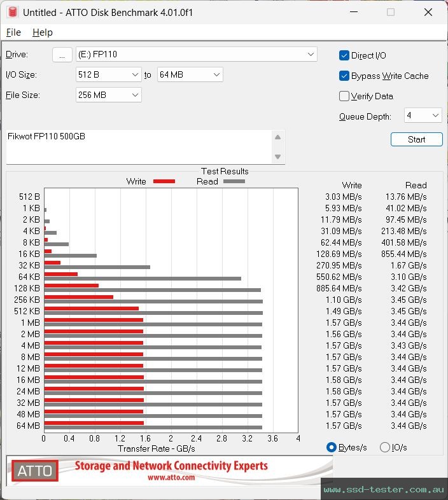Click the 512 B row label in chart

29,197
